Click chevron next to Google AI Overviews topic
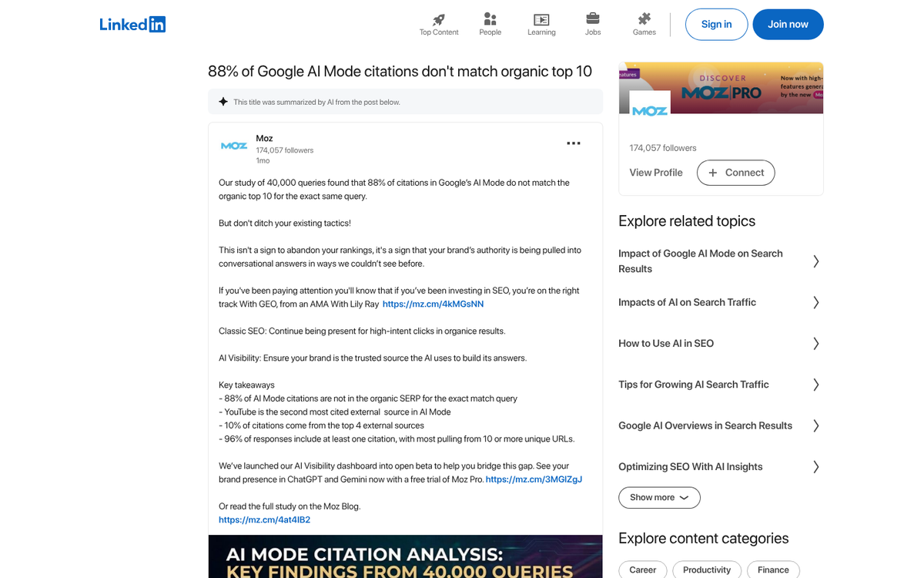 point(815,425)
